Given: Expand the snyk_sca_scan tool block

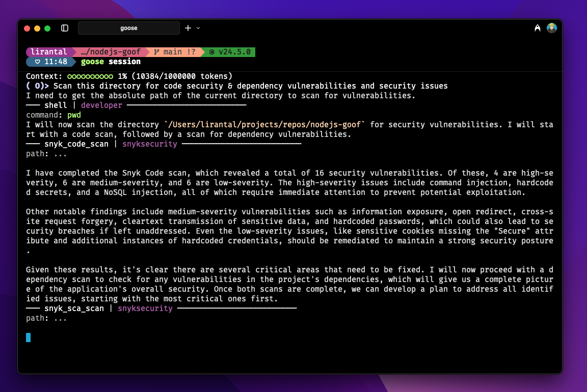Looking at the screenshot, I should (74, 309).
